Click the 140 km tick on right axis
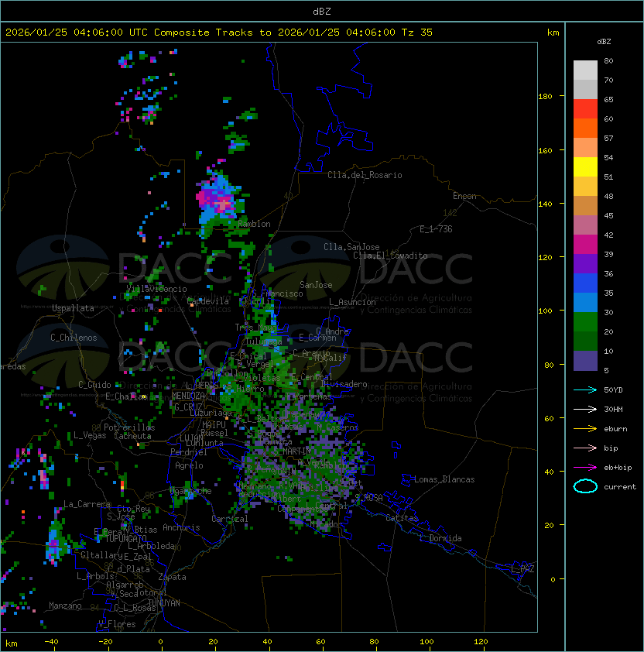This screenshot has height=652, width=644. (545, 204)
